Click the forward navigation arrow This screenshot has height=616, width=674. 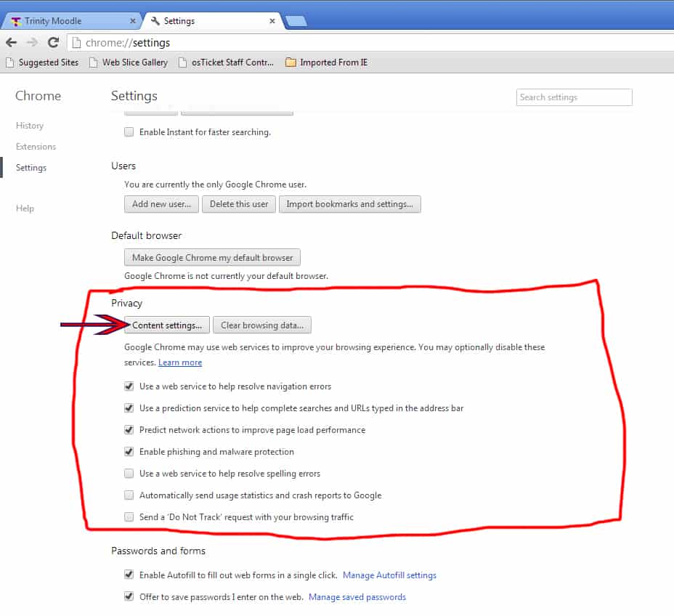(31, 42)
